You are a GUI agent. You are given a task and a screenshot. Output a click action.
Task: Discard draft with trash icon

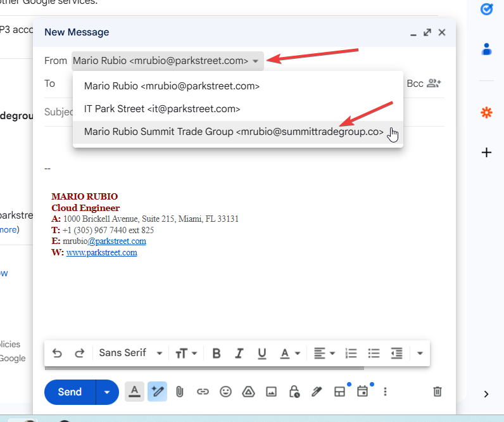tap(438, 392)
